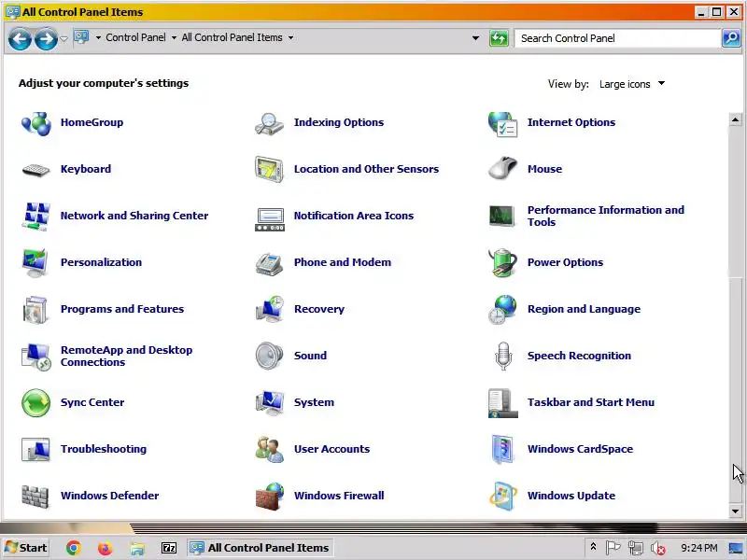
Task: Click the Recovery icon
Action: coord(270,309)
